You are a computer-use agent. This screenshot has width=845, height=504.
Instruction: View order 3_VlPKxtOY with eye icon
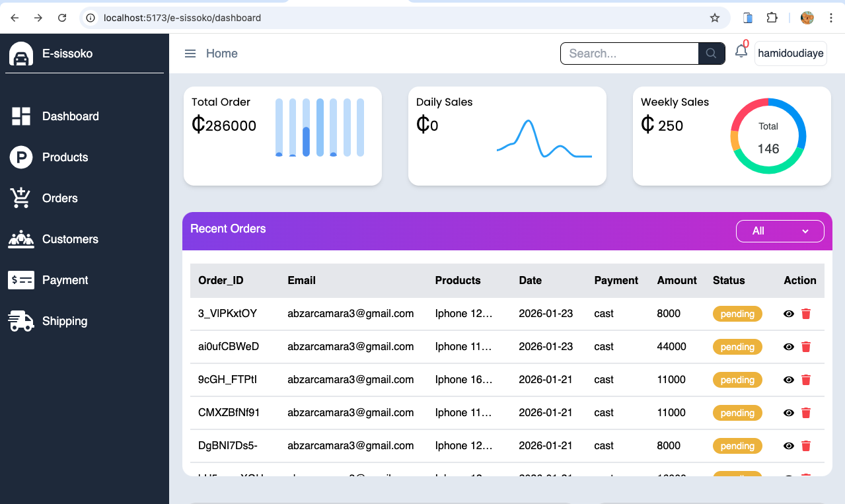[788, 314]
